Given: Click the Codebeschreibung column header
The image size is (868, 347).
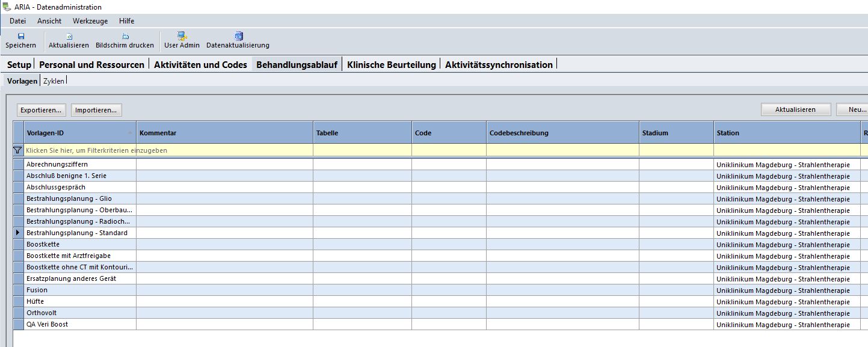Looking at the screenshot, I should [562, 133].
